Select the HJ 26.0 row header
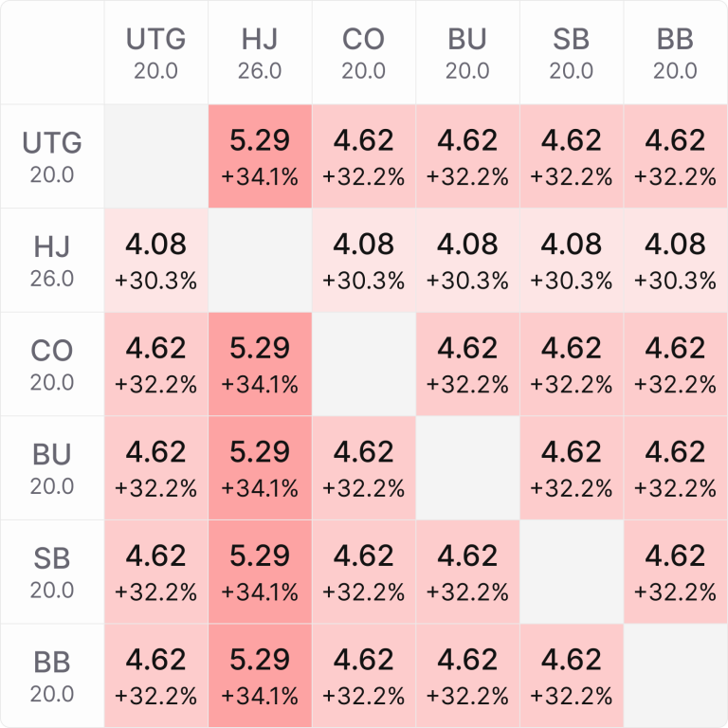This screenshot has width=728, height=728. pyautogui.click(x=52, y=261)
